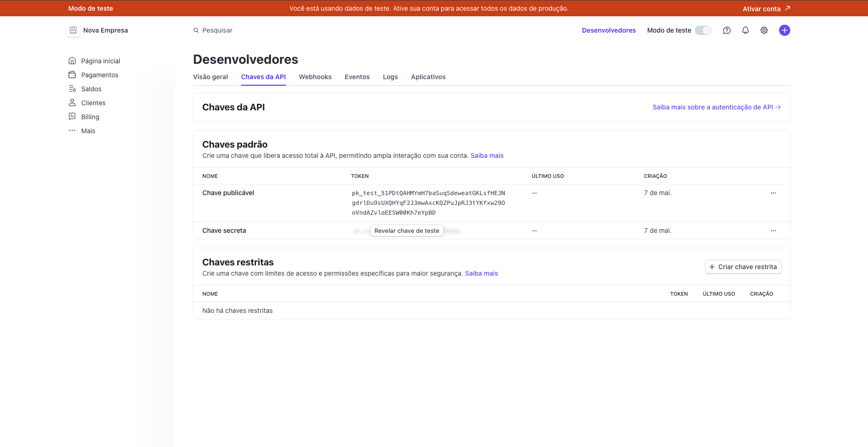Click Revelar chave de teste button
The image size is (868, 447).
pos(407,230)
